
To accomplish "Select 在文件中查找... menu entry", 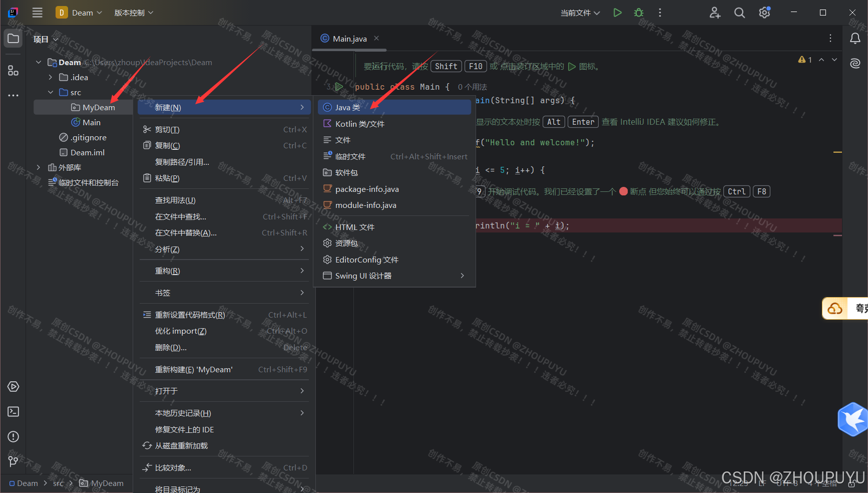I will [x=224, y=216].
